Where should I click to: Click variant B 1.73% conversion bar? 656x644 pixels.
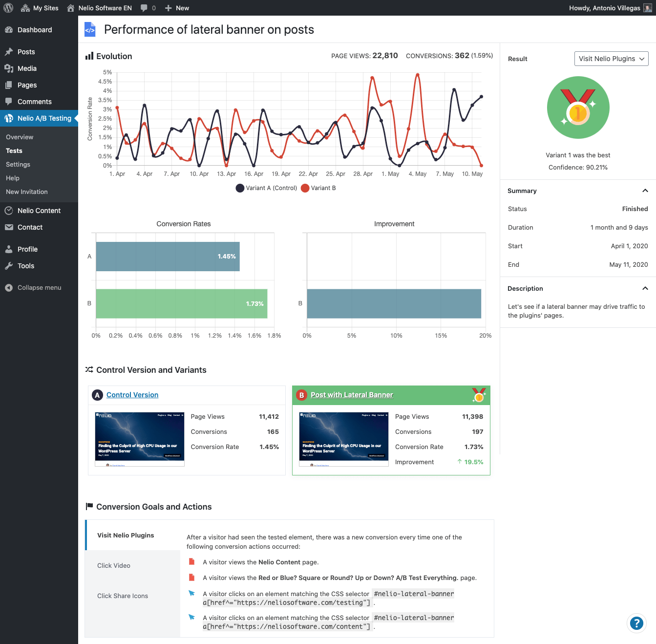(x=182, y=304)
